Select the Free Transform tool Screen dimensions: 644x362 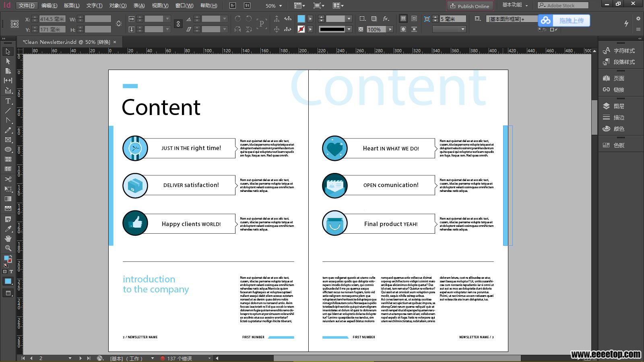tap(8, 189)
